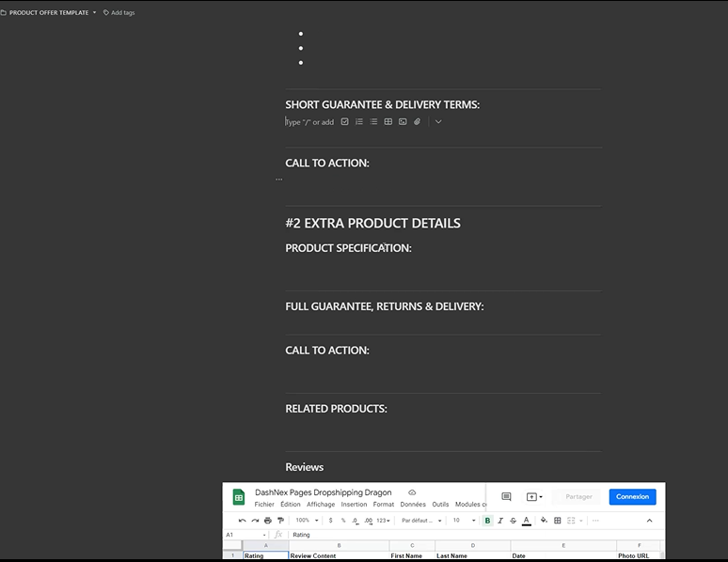Print the spreadsheet

268,521
